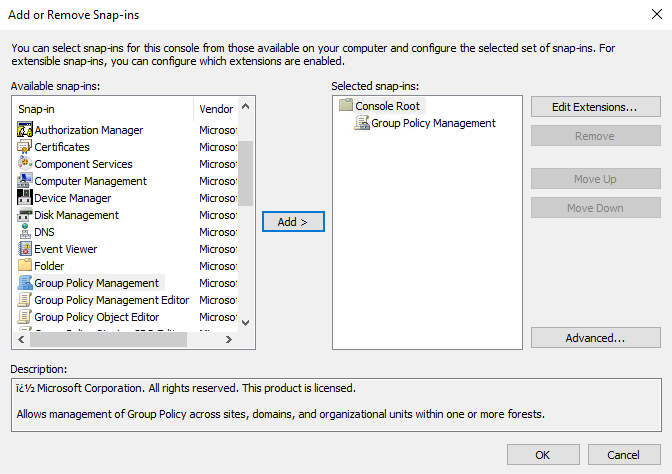This screenshot has height=474, width=672.
Task: Click the left arrow of the horizontal scrollbar
Action: [x=21, y=339]
